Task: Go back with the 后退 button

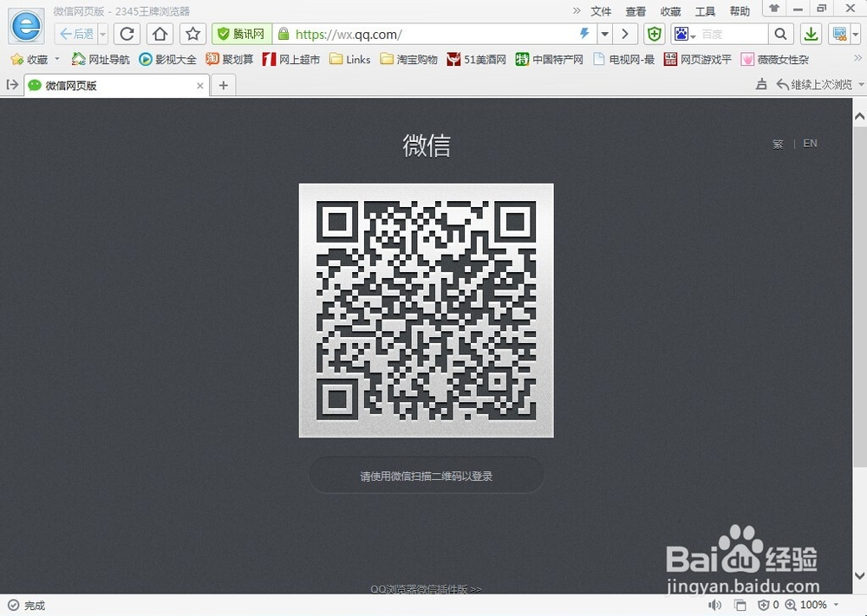Action: coord(76,35)
